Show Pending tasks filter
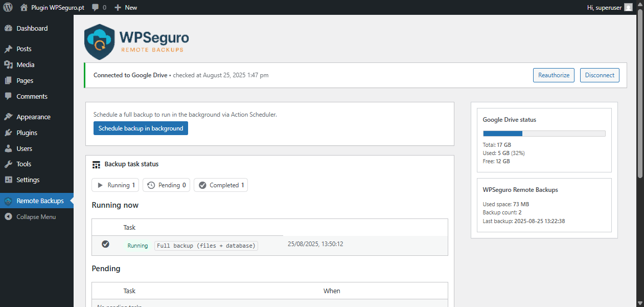The height and width of the screenshot is (307, 644). pyautogui.click(x=166, y=185)
